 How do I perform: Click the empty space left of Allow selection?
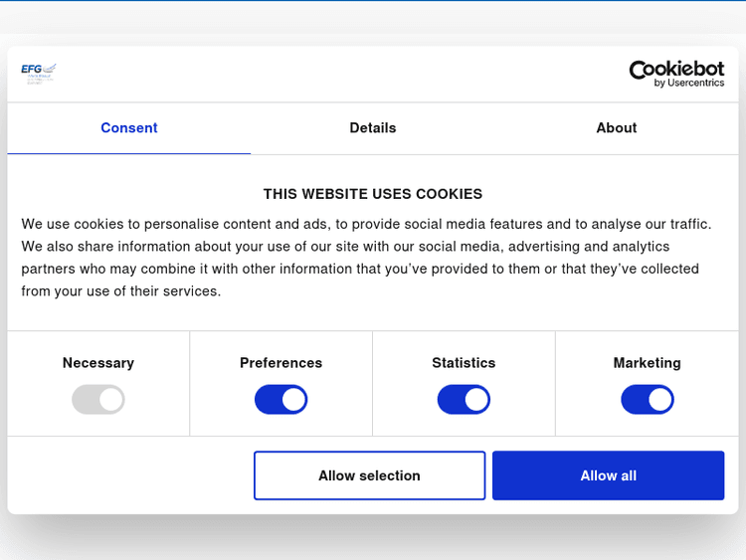click(129, 475)
